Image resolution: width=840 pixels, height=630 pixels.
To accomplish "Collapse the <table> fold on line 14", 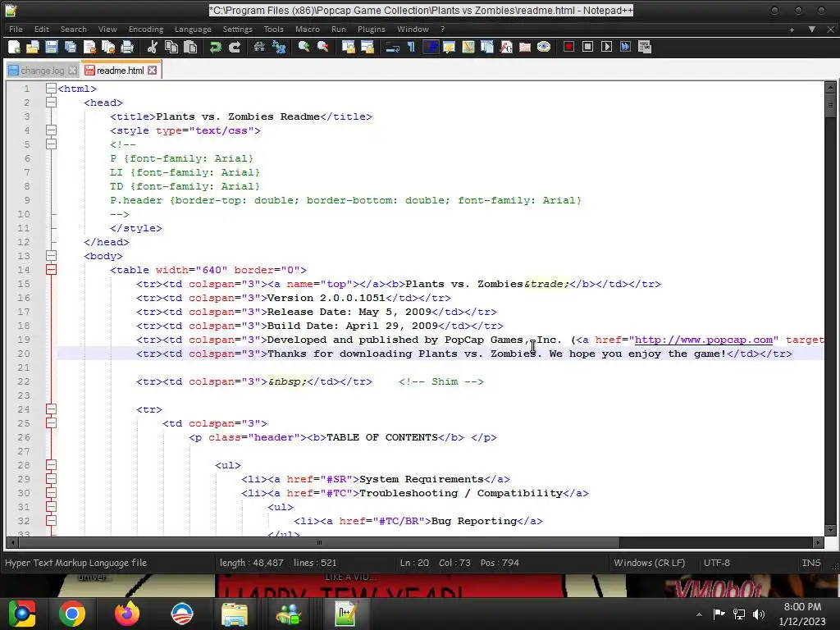I will pos(51,269).
